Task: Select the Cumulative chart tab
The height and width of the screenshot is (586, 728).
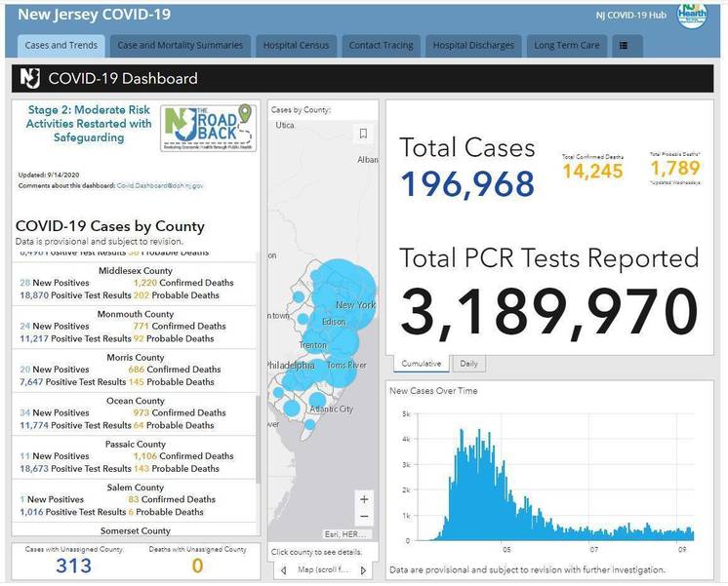Action: [x=421, y=364]
